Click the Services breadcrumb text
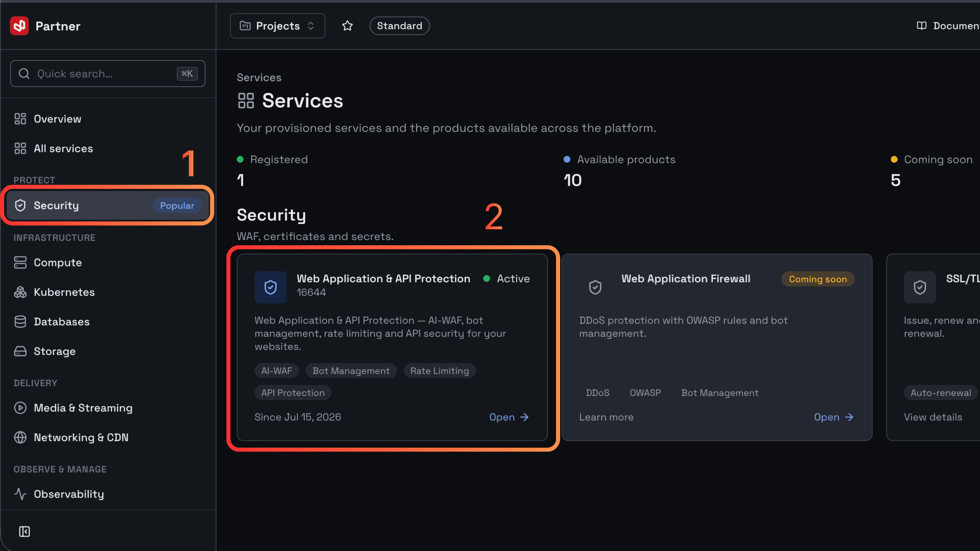Image resolution: width=980 pixels, height=551 pixels. [259, 78]
